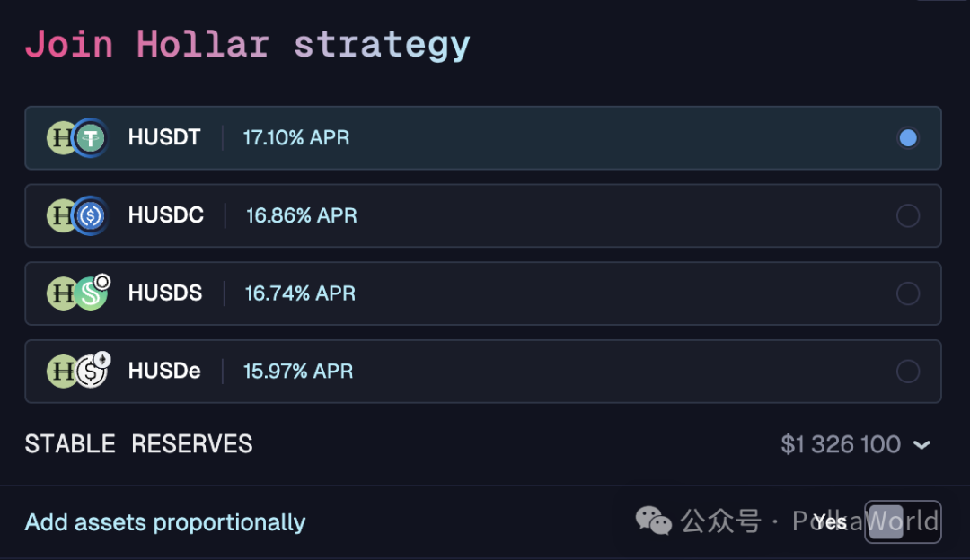
Task: Open the STABLE RESERVES section label
Action: click(x=138, y=444)
